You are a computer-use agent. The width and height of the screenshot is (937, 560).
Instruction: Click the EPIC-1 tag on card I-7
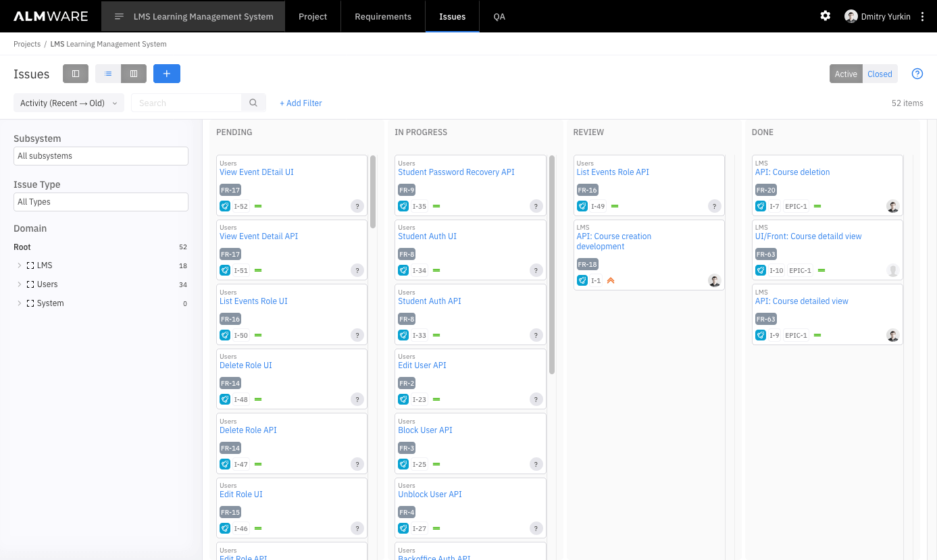coord(796,206)
